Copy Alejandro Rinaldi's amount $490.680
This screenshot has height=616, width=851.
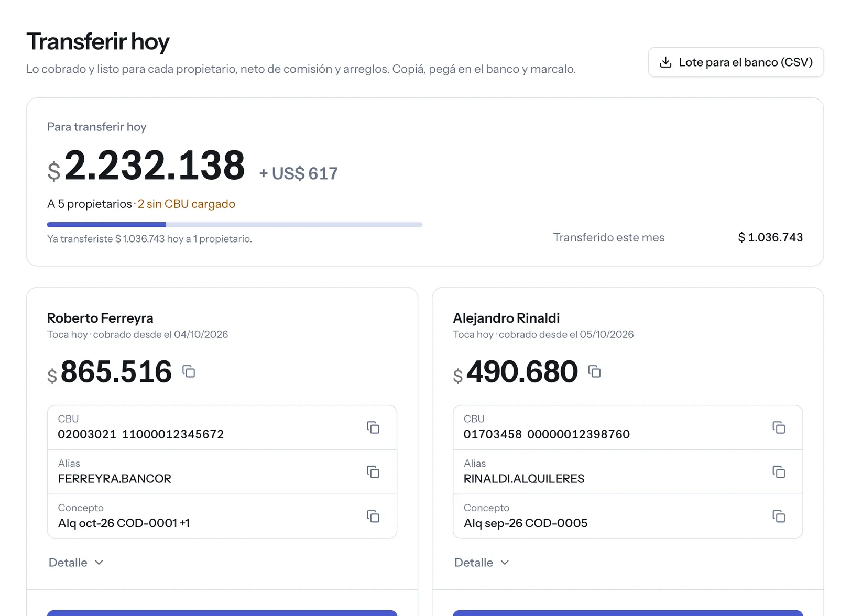(x=594, y=371)
